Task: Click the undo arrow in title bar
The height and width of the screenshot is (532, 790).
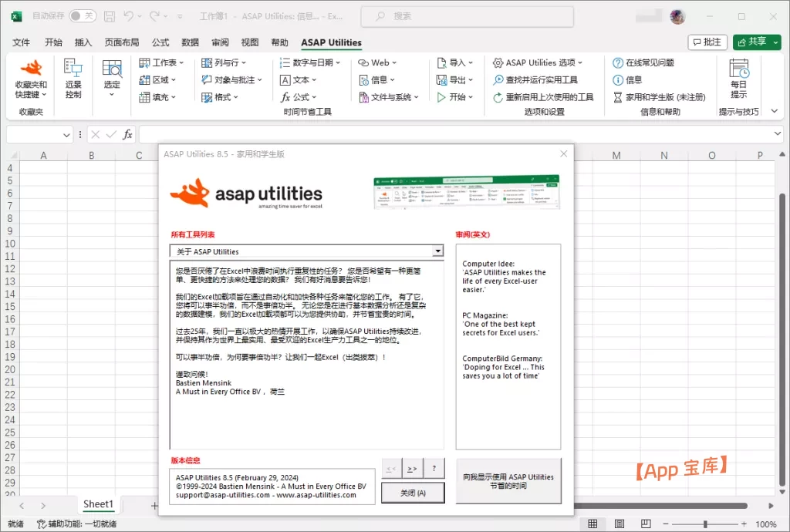Action: pyautogui.click(x=128, y=16)
